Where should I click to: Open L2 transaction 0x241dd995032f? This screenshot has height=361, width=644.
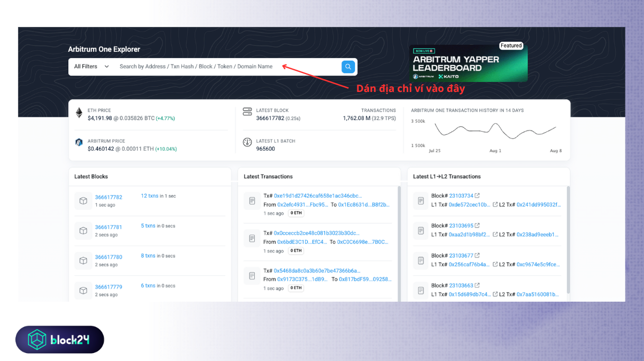[x=539, y=205]
